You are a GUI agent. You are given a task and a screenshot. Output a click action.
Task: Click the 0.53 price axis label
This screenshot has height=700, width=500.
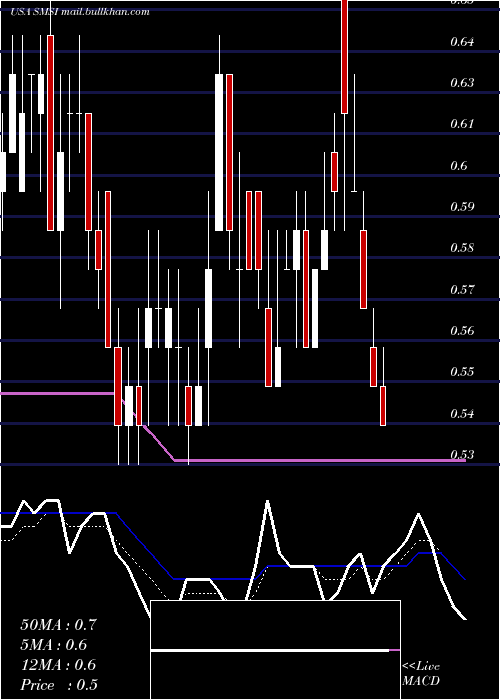462,455
